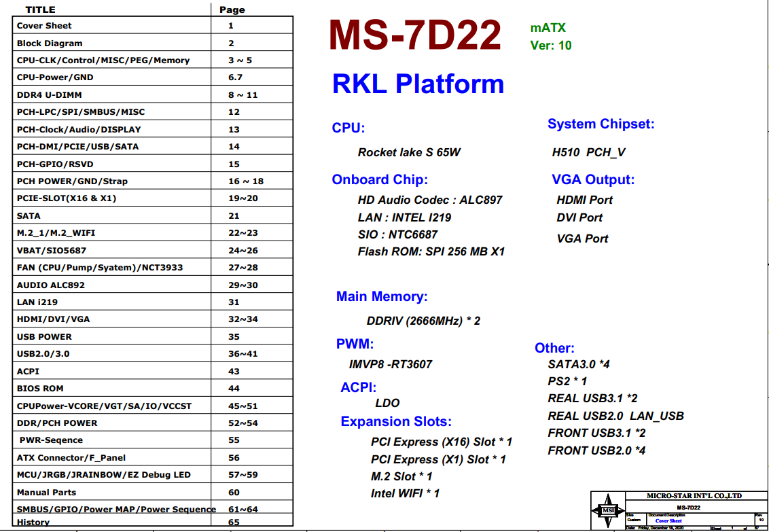Select the RKL Platform heading
The image size is (769, 532).
tap(418, 84)
